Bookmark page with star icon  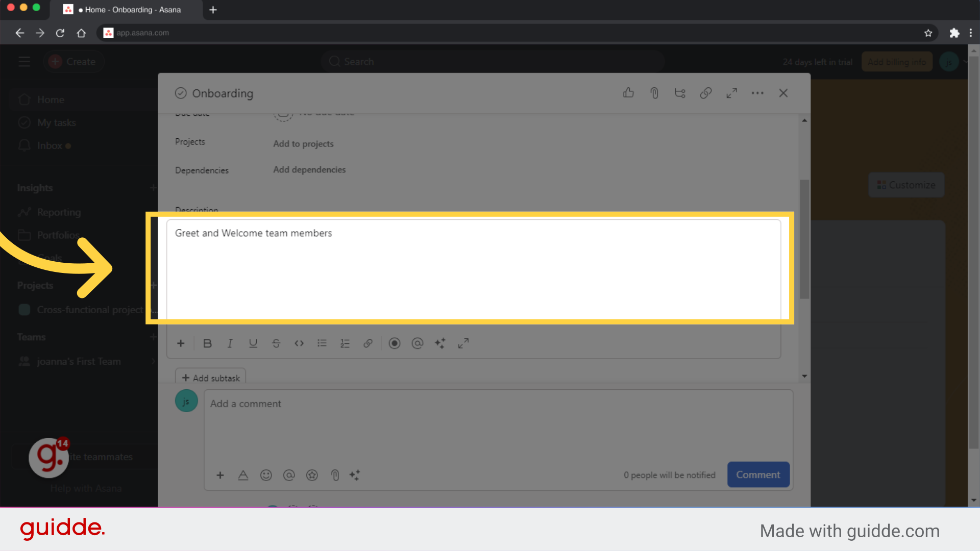pos(928,33)
